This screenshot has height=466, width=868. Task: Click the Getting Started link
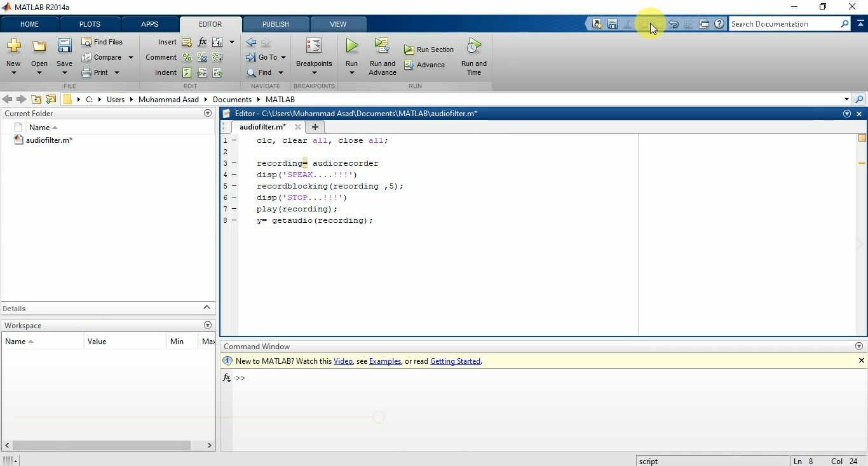pos(455,361)
